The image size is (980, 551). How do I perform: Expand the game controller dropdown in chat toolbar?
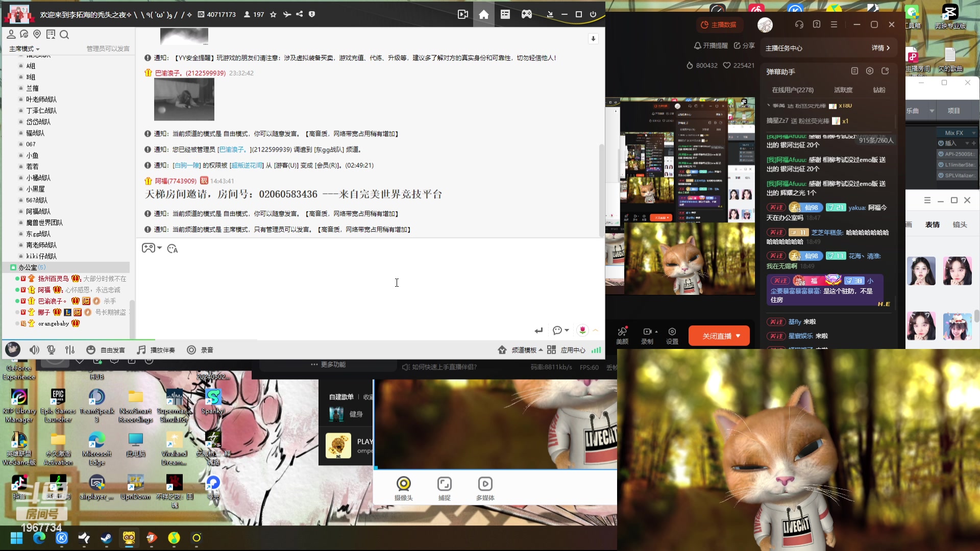(160, 248)
